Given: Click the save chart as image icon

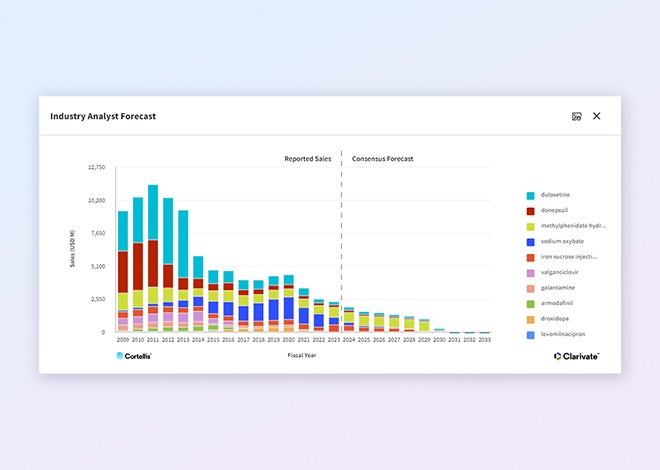Looking at the screenshot, I should coord(576,116).
